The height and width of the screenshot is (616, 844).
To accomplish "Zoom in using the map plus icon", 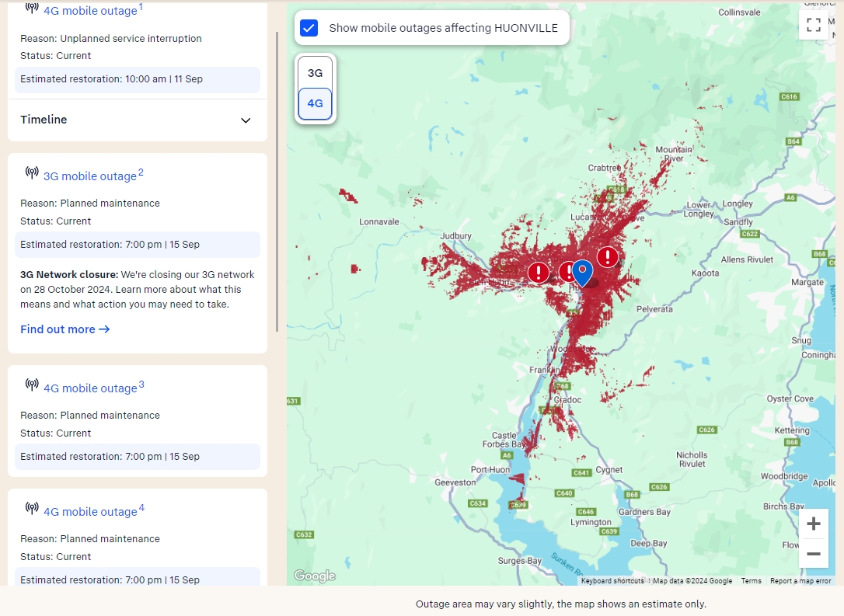I will pos(814,523).
